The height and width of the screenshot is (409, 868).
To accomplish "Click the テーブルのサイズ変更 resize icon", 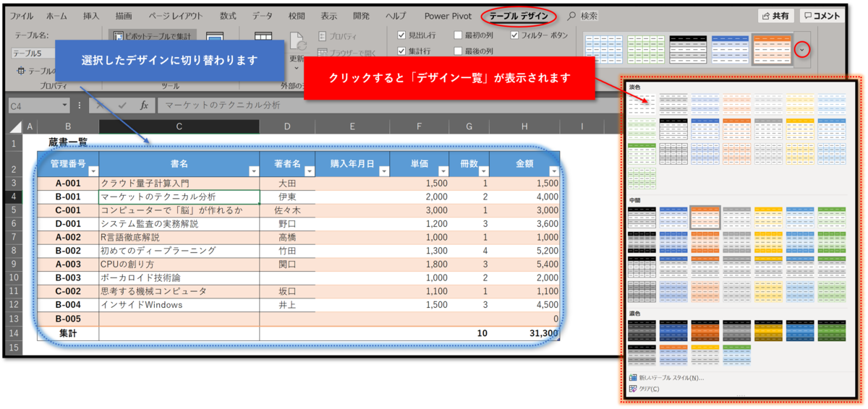I will point(21,71).
